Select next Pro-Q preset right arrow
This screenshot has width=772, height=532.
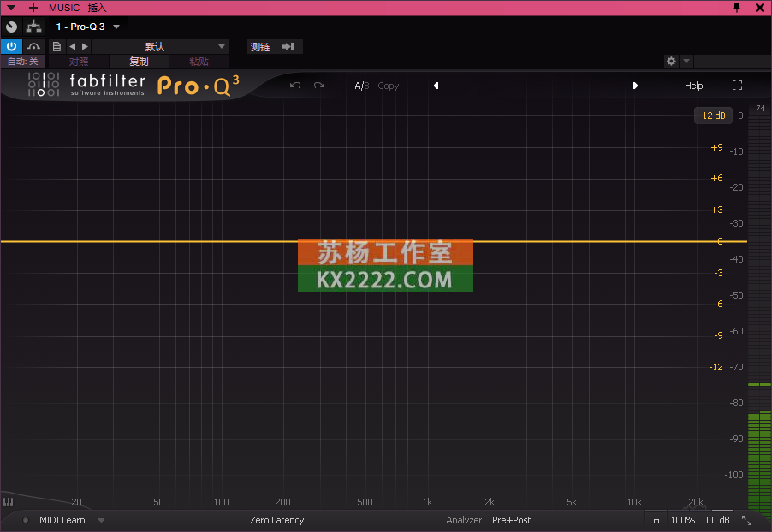coord(635,86)
